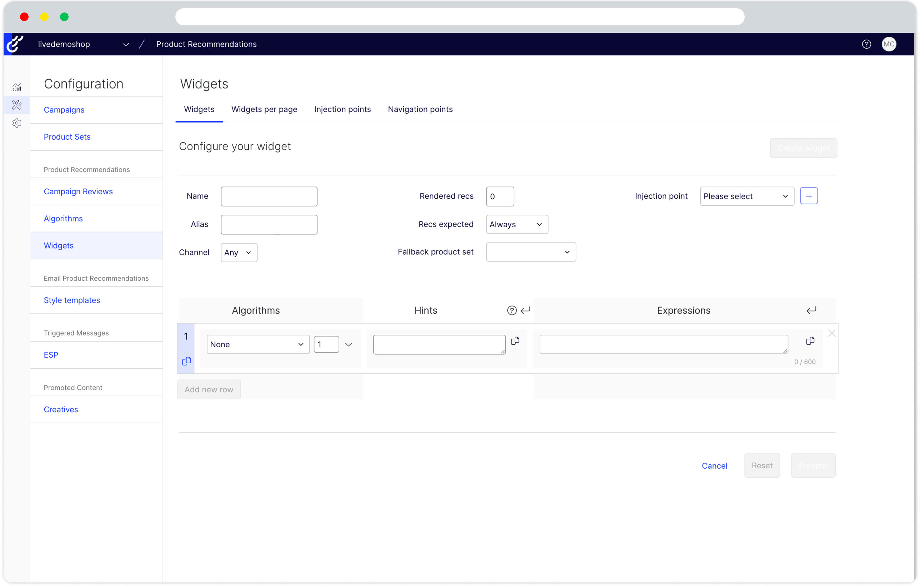Click the Campaigns link in sidebar
The height and width of the screenshot is (588, 920).
pyautogui.click(x=64, y=109)
